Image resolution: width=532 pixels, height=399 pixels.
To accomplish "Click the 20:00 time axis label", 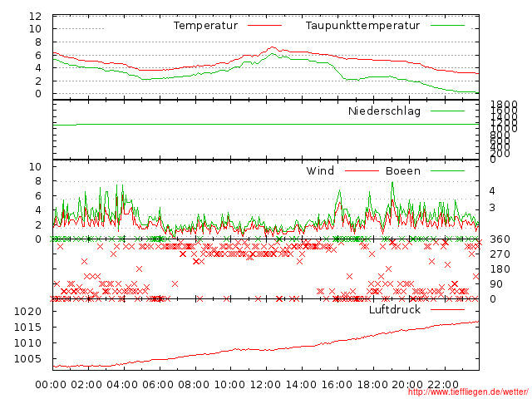I will tap(408, 385).
